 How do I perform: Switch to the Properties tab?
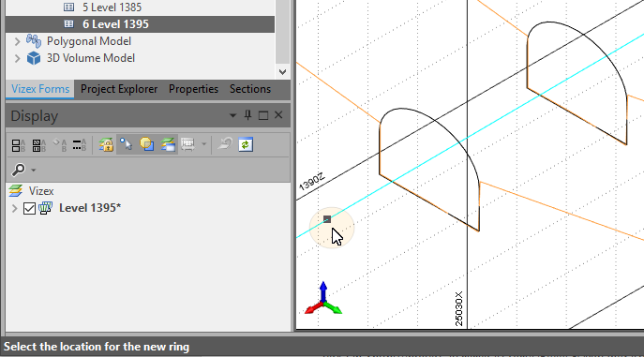193,89
